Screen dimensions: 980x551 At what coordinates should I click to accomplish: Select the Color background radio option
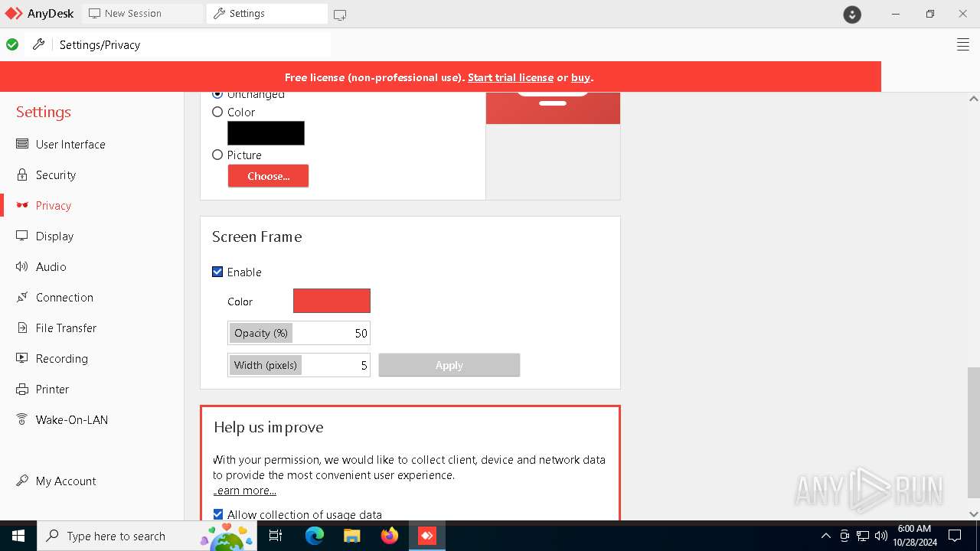[217, 112]
